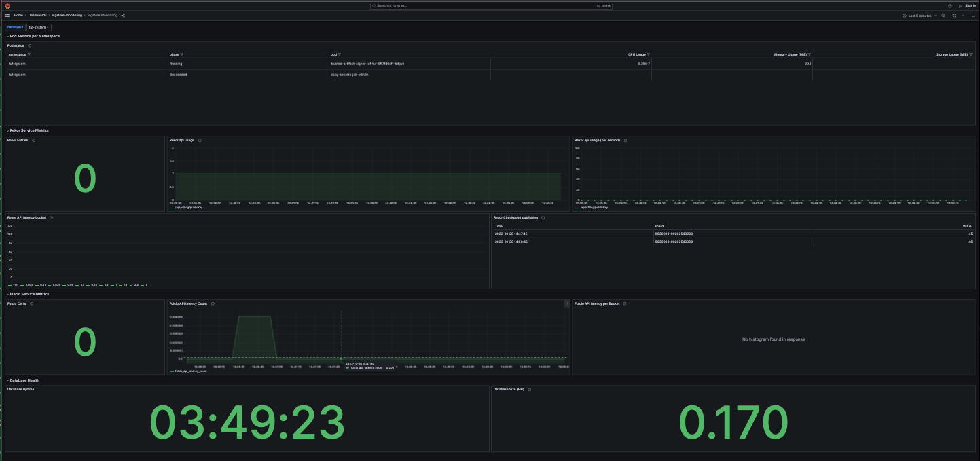
Task: Open the Fulcio API latency Count panel menu
Action: click(x=566, y=303)
